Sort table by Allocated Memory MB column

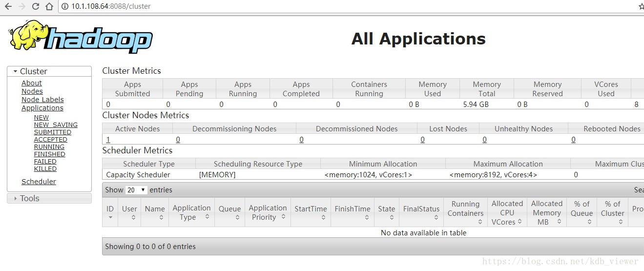pos(547,212)
